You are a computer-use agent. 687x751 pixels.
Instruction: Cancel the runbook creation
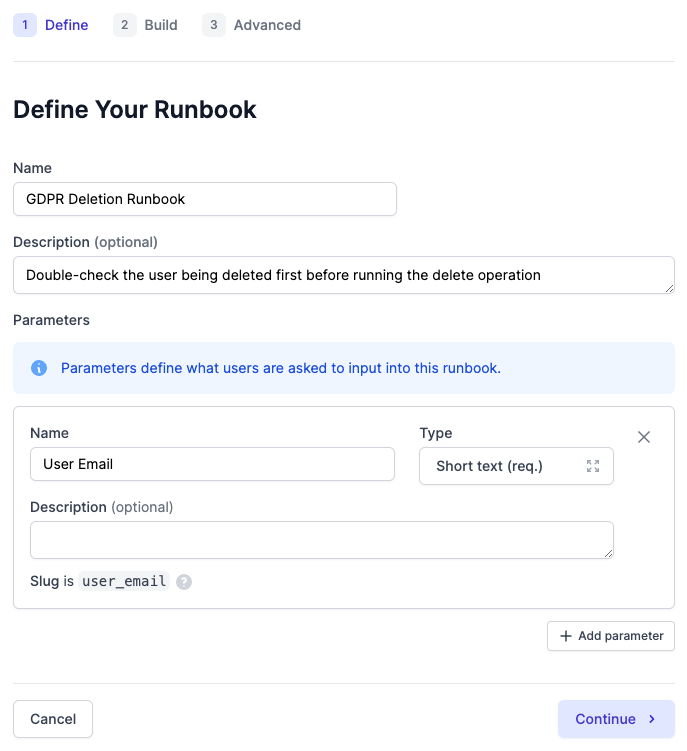[53, 719]
